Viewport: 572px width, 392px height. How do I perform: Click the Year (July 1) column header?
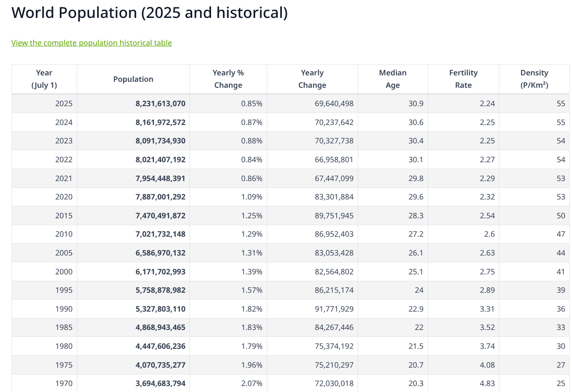pyautogui.click(x=44, y=79)
